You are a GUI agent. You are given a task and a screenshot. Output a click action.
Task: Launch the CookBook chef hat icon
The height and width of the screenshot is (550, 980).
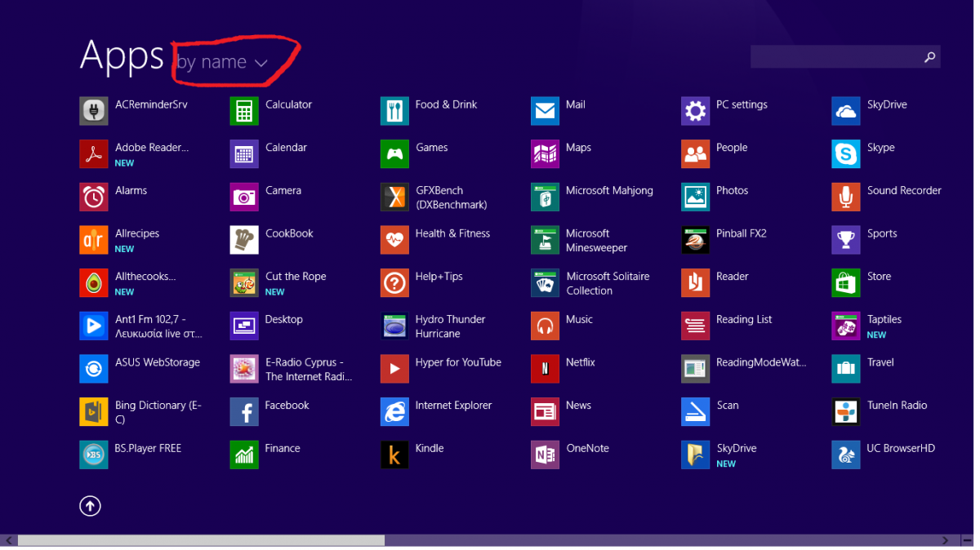[x=244, y=240]
